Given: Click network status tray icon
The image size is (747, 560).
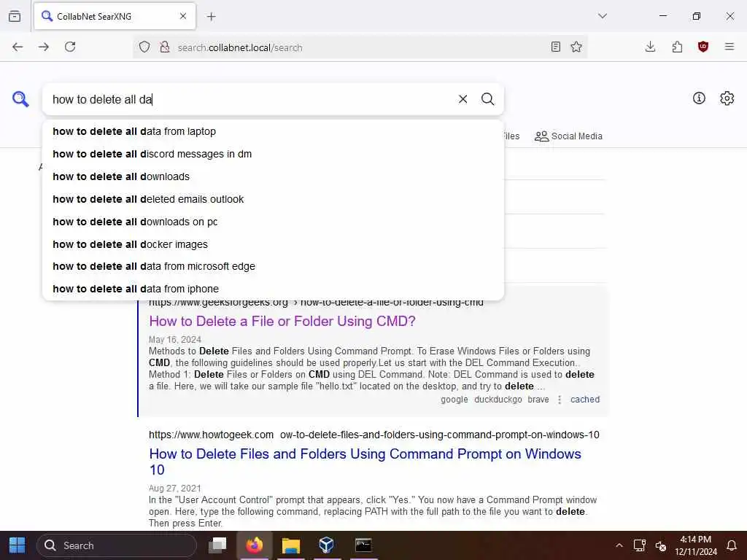Looking at the screenshot, I should coord(639,545).
